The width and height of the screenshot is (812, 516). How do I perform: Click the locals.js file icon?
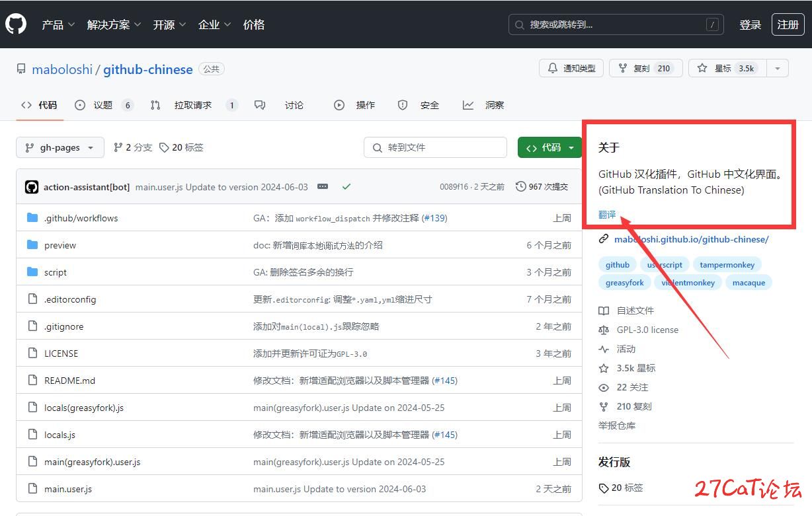32,434
